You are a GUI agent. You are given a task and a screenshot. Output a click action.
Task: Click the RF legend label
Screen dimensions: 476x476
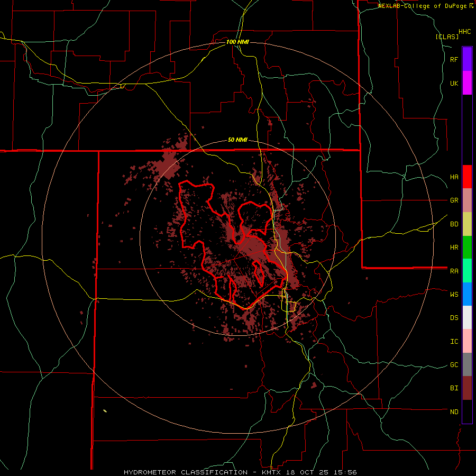[454, 59]
